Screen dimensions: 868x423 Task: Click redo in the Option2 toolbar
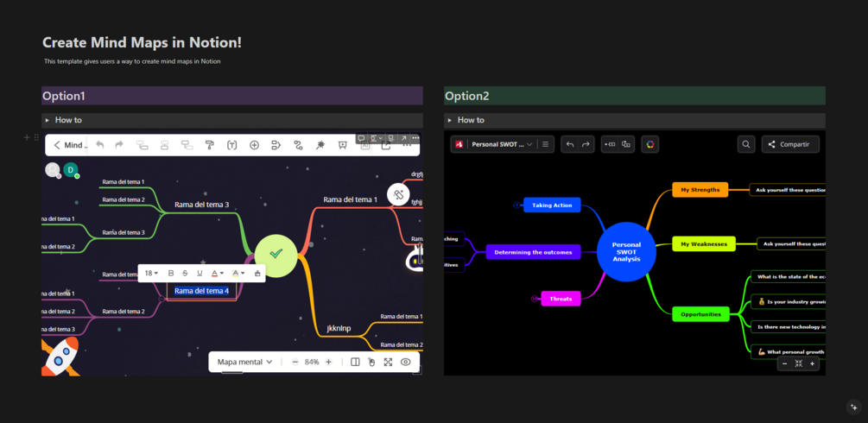586,144
